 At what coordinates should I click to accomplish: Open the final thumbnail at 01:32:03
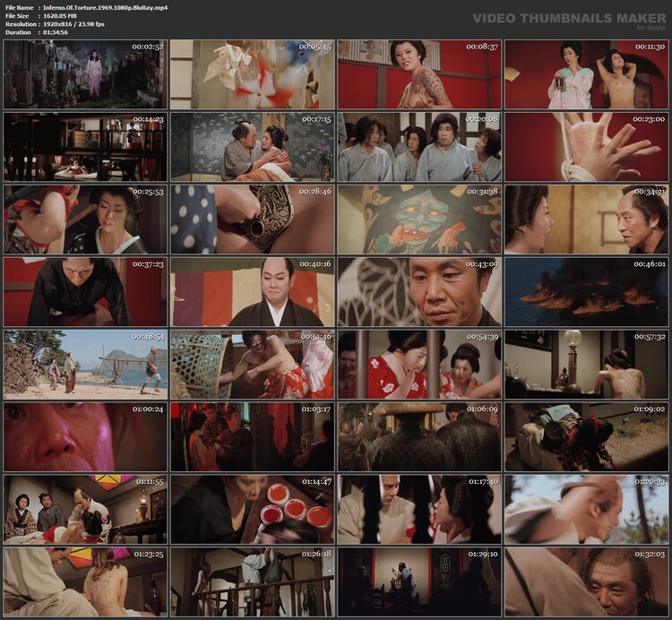[587, 581]
